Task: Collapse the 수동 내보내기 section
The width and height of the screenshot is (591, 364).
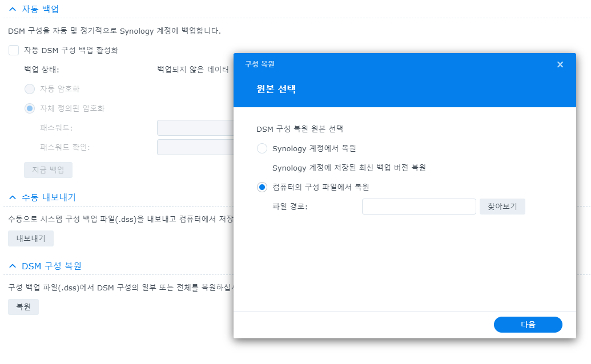Action: coord(13,197)
